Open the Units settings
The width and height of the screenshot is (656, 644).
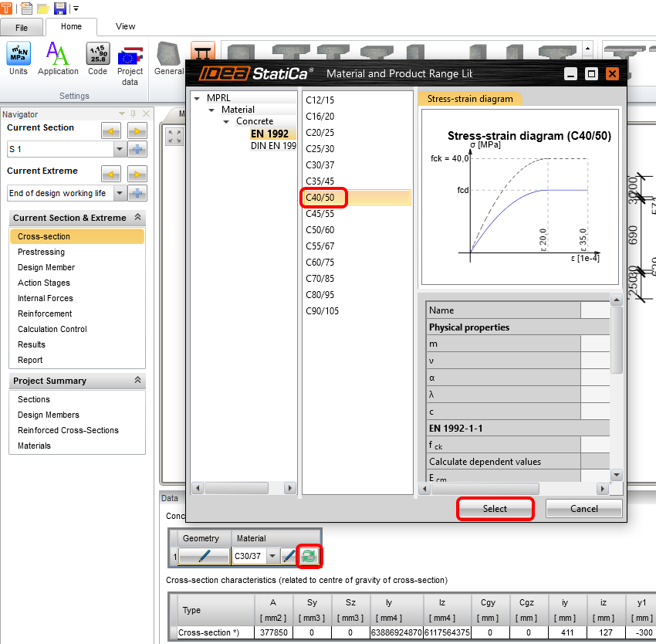click(18, 59)
